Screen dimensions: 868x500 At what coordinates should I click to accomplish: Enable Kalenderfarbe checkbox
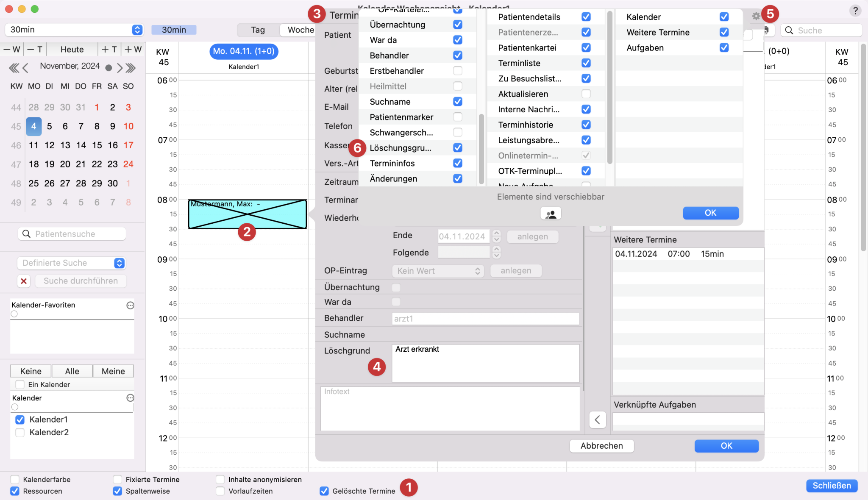15,479
